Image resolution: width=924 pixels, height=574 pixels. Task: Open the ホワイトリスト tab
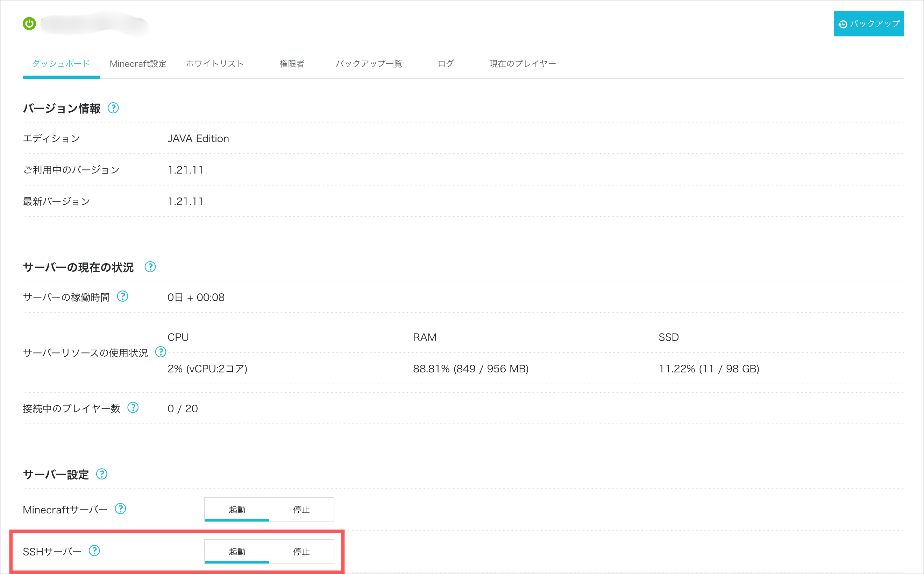215,64
